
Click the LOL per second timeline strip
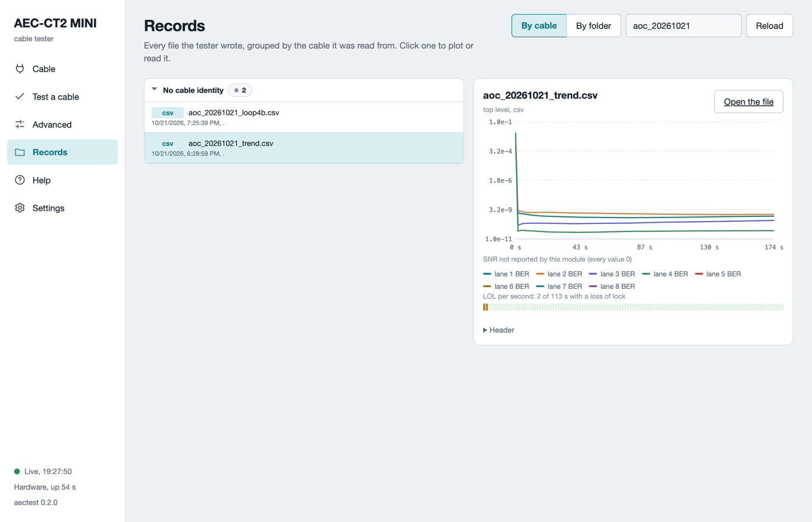(x=633, y=307)
